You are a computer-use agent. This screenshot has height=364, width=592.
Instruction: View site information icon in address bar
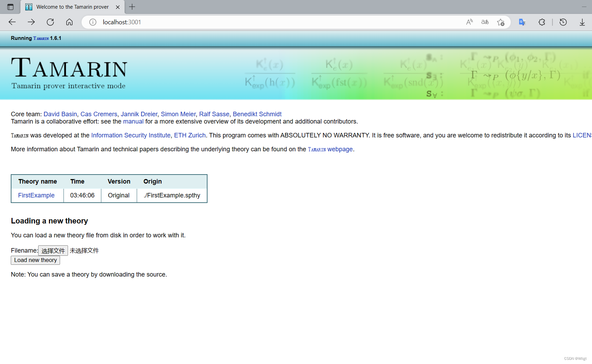(x=93, y=22)
